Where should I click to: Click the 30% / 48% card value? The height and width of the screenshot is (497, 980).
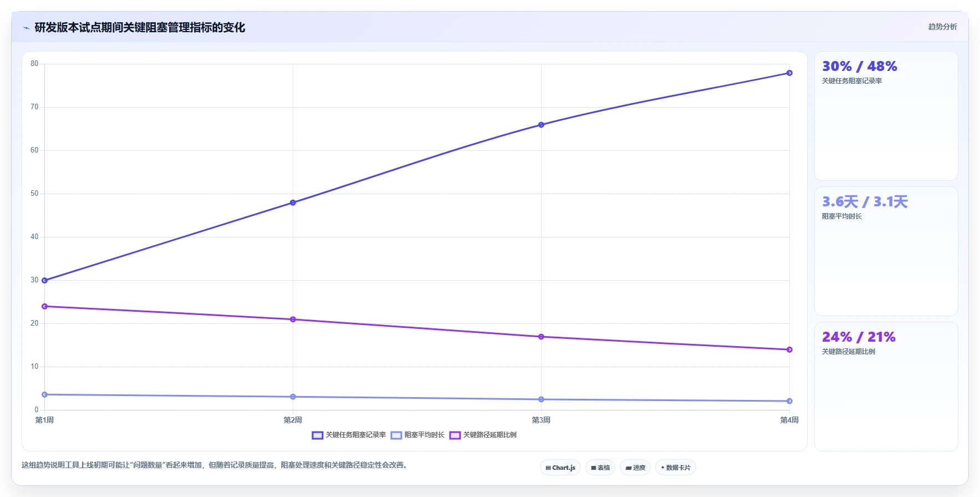click(x=860, y=67)
